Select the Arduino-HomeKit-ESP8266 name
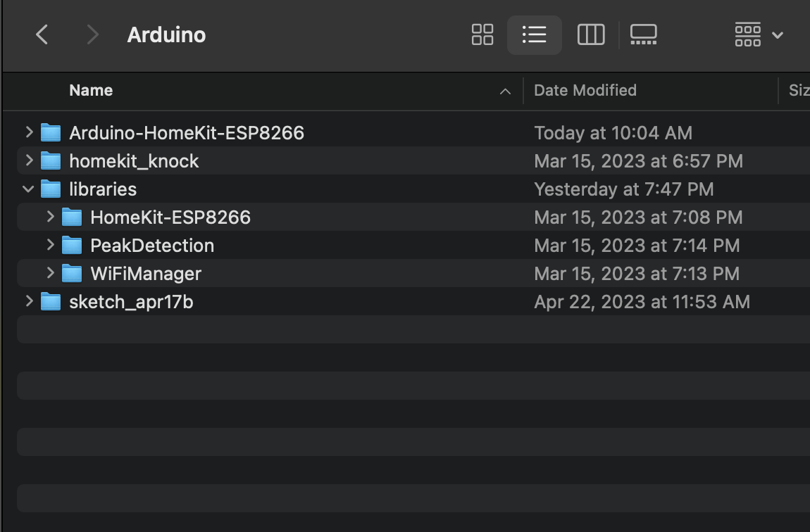Image resolution: width=810 pixels, height=532 pixels. 187,133
